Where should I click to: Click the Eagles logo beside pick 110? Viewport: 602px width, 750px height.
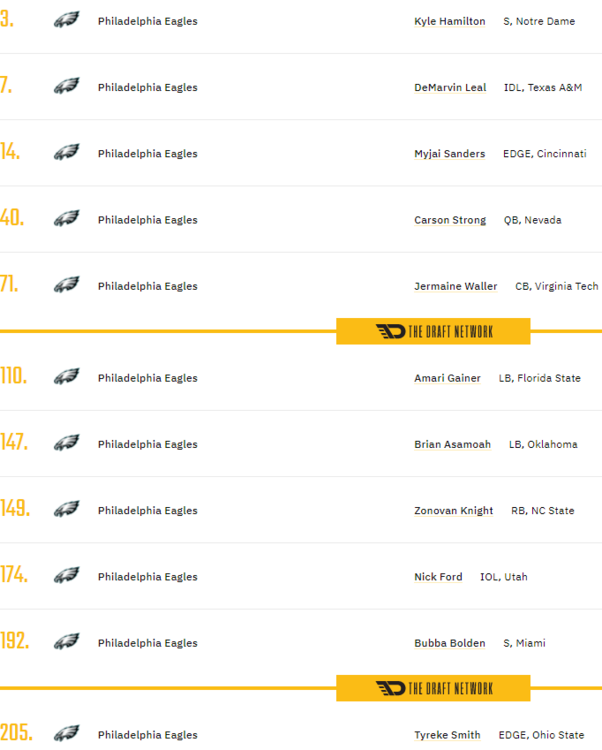point(66,377)
